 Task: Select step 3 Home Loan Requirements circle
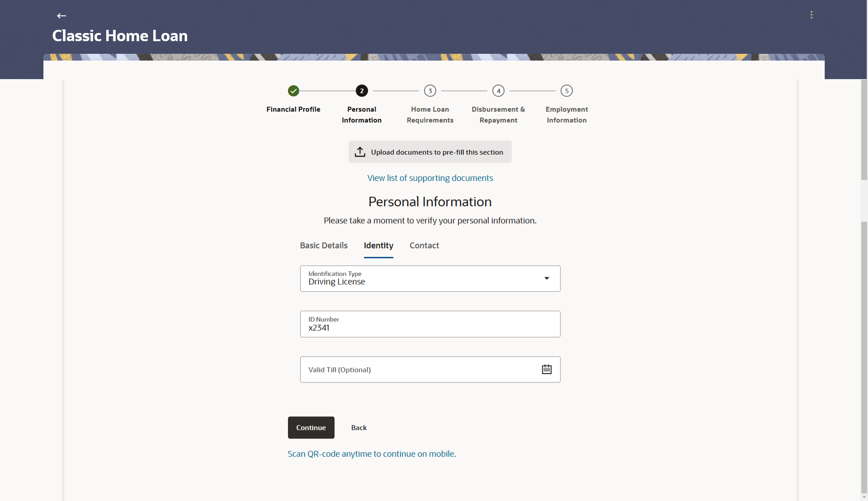[430, 91]
